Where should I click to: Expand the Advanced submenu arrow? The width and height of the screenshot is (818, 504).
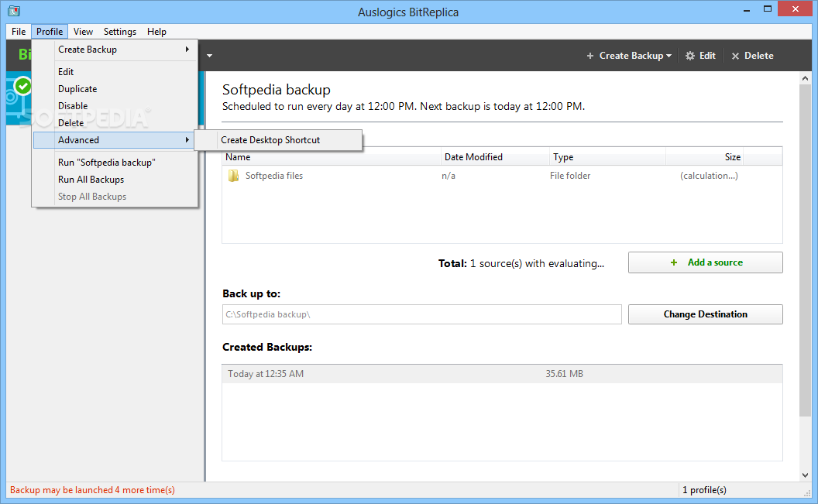(x=187, y=140)
